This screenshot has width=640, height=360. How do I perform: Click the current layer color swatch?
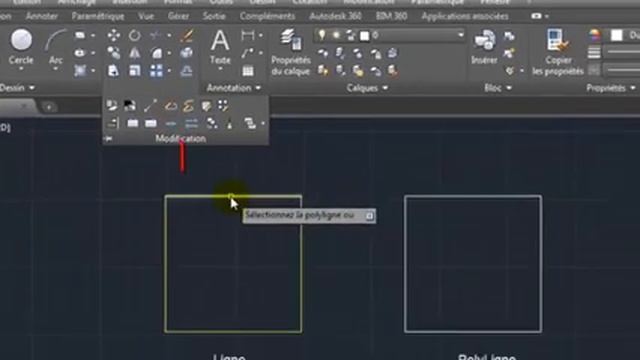point(364,36)
